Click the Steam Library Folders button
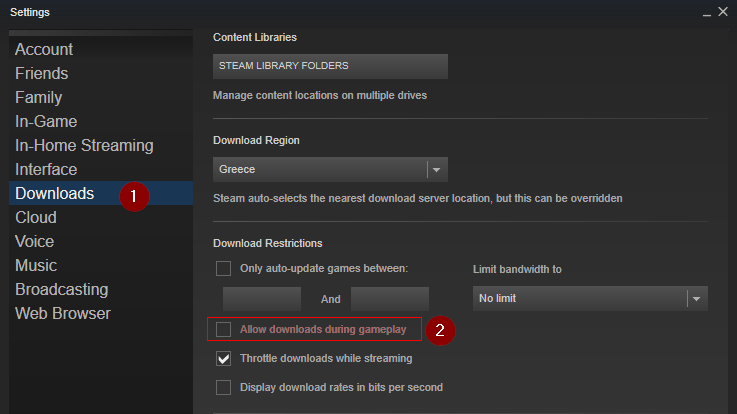Image resolution: width=737 pixels, height=414 pixels. tap(330, 66)
